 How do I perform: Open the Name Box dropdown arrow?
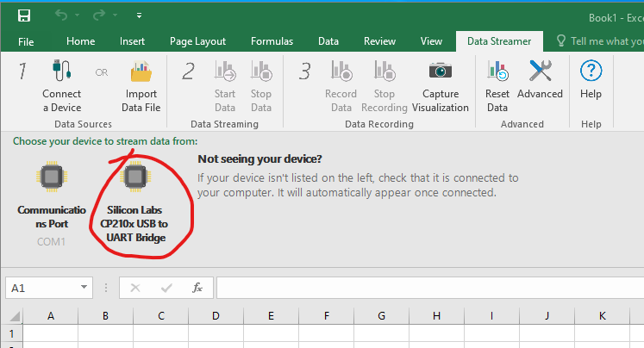[x=84, y=288]
